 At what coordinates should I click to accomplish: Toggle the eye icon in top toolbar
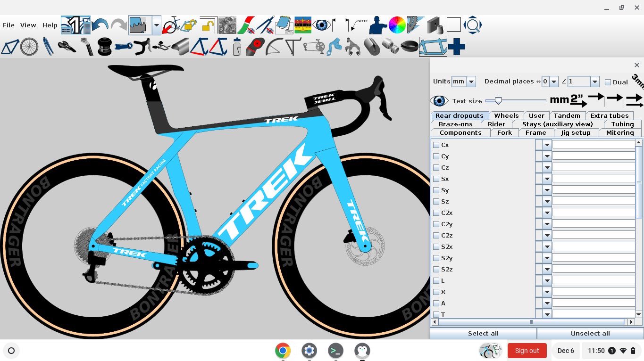coord(322,25)
